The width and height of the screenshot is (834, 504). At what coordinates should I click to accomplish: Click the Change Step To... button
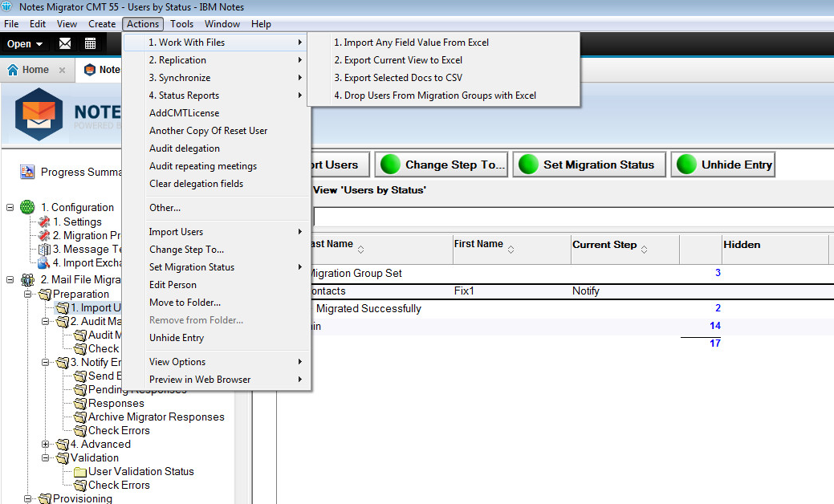[441, 165]
